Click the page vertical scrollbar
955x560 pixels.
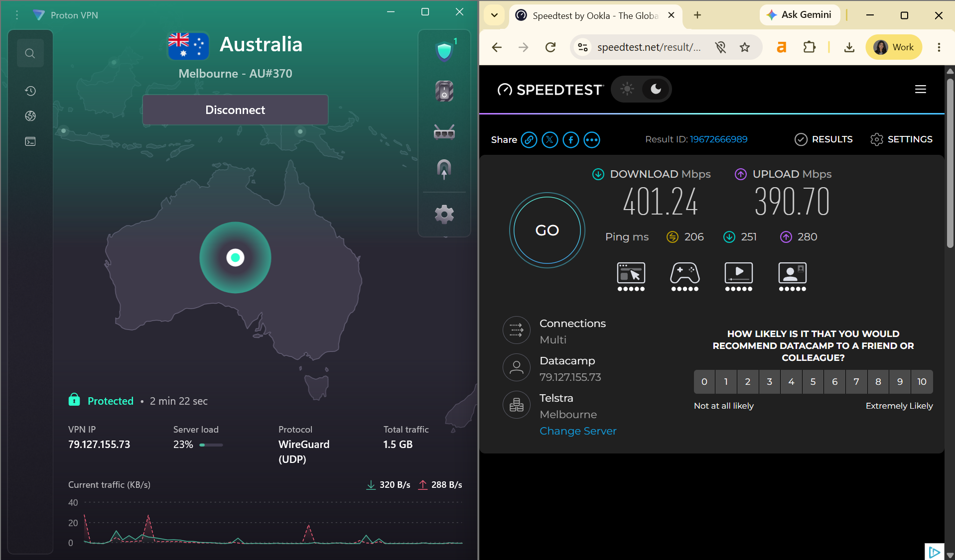click(950, 163)
